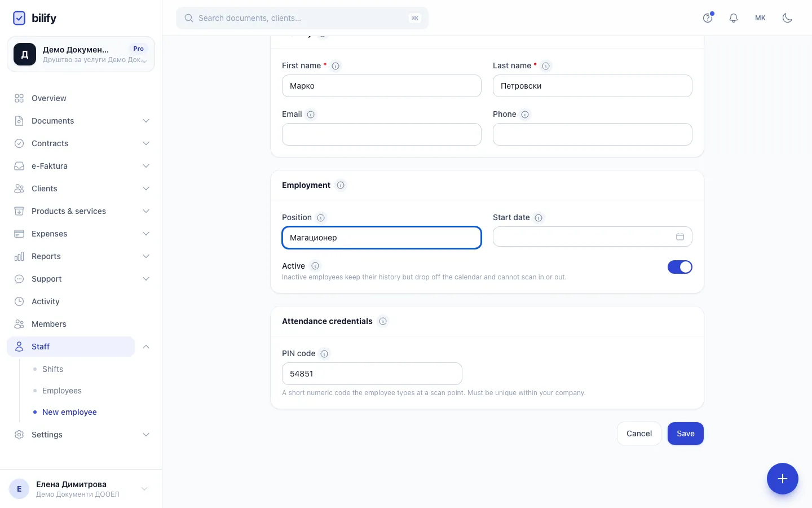Image resolution: width=812 pixels, height=508 pixels.
Task: Click the Clients people icon
Action: (19, 189)
